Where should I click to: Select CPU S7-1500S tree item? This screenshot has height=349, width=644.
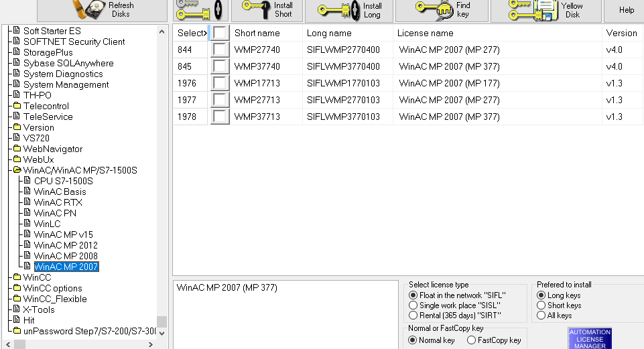[x=63, y=181]
